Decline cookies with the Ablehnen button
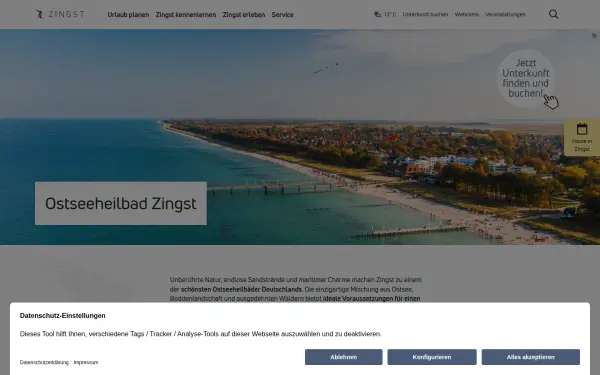 tap(344, 357)
